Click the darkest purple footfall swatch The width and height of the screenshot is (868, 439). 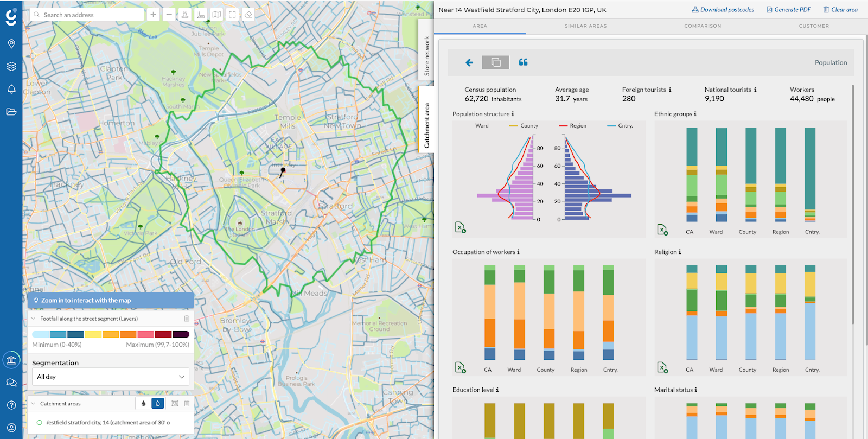coord(181,334)
